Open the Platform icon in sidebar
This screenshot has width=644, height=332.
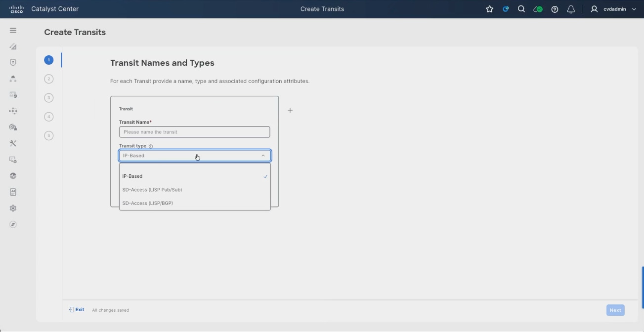(x=13, y=160)
